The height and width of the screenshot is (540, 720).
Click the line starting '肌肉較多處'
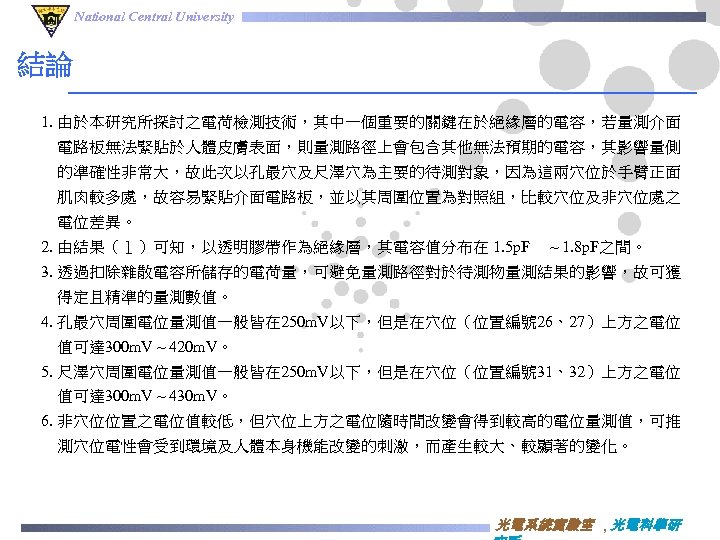(x=369, y=197)
